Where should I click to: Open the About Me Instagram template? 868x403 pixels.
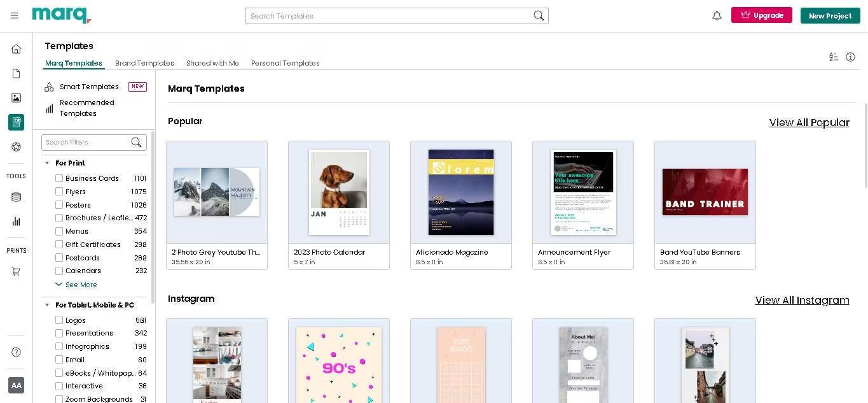point(583,361)
